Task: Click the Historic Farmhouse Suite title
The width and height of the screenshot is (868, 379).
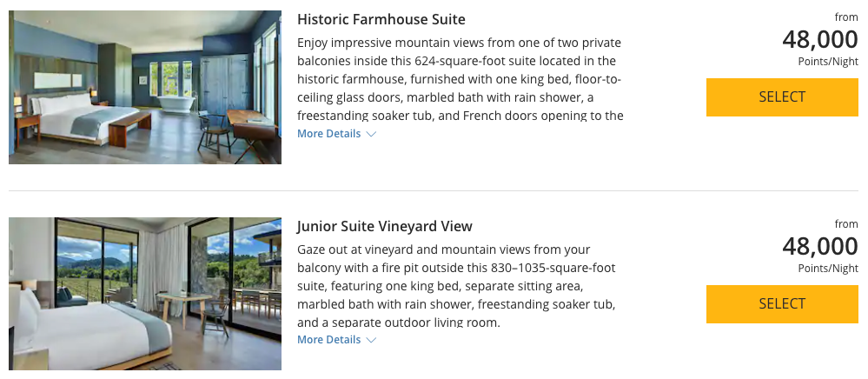Action: pyautogui.click(x=381, y=20)
